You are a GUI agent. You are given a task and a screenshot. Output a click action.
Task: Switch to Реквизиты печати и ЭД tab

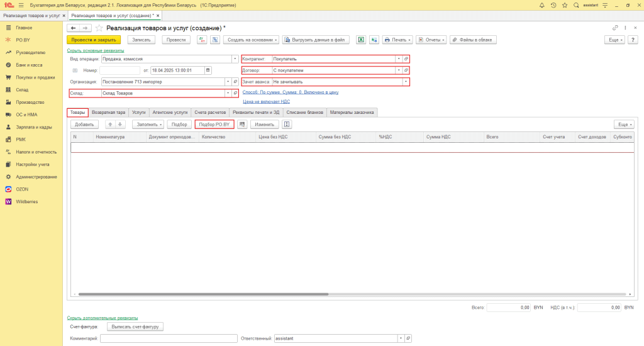(x=256, y=112)
